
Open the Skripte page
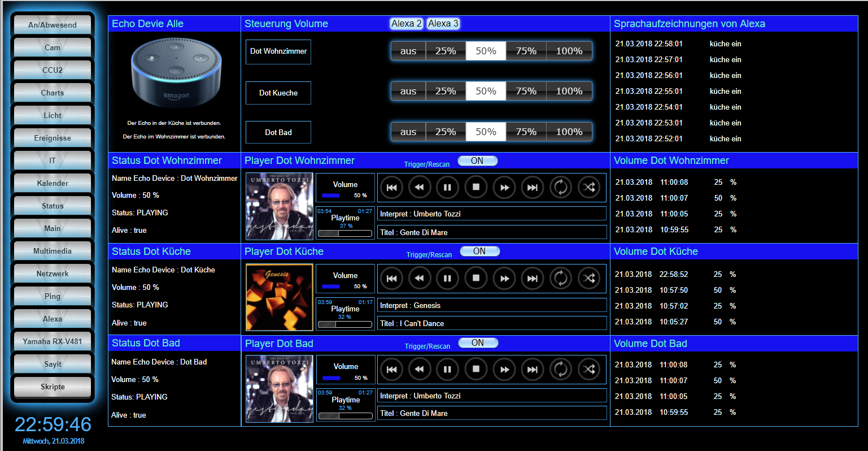53,387
